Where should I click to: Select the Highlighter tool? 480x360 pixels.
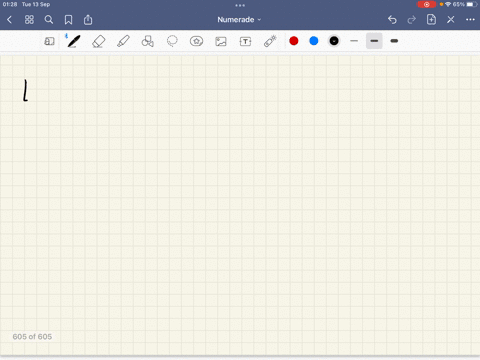coord(123,41)
